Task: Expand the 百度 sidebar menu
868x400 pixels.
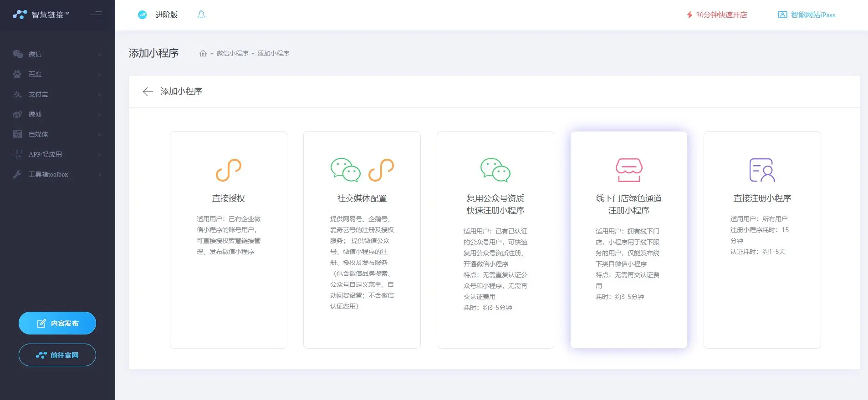Action: tap(57, 74)
